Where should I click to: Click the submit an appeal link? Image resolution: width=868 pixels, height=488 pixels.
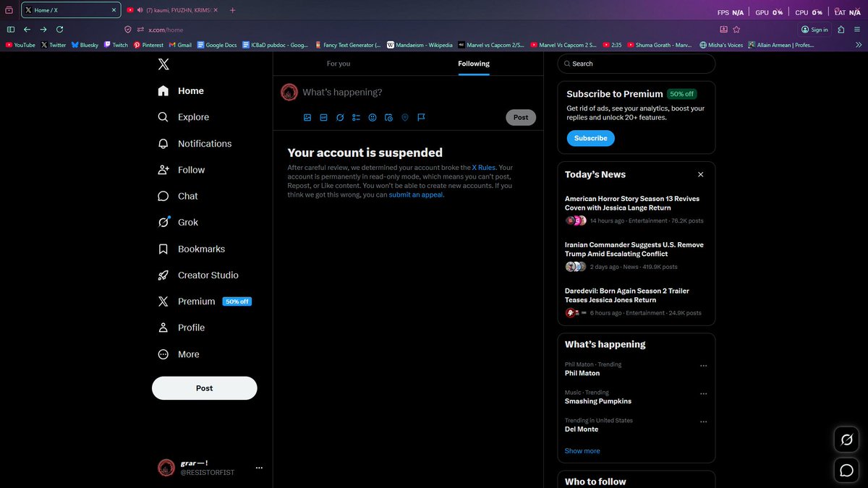416,195
